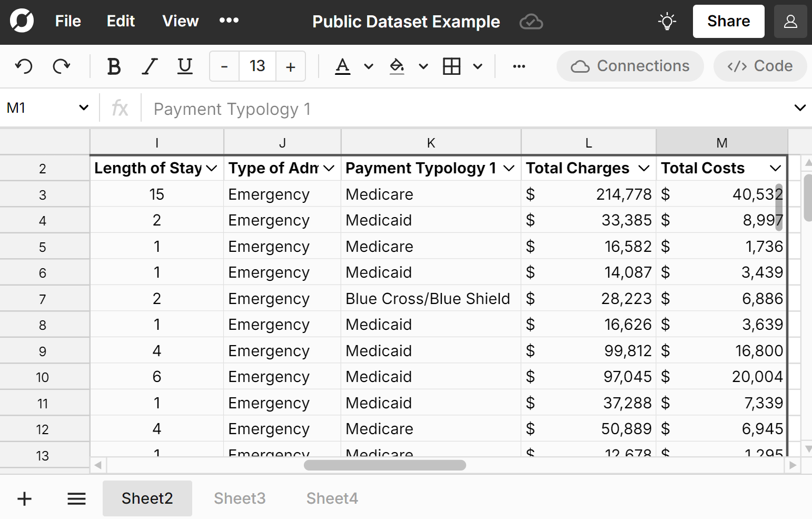Toggle underline formatting
Viewport: 812px width, 519px height.
coord(185,66)
